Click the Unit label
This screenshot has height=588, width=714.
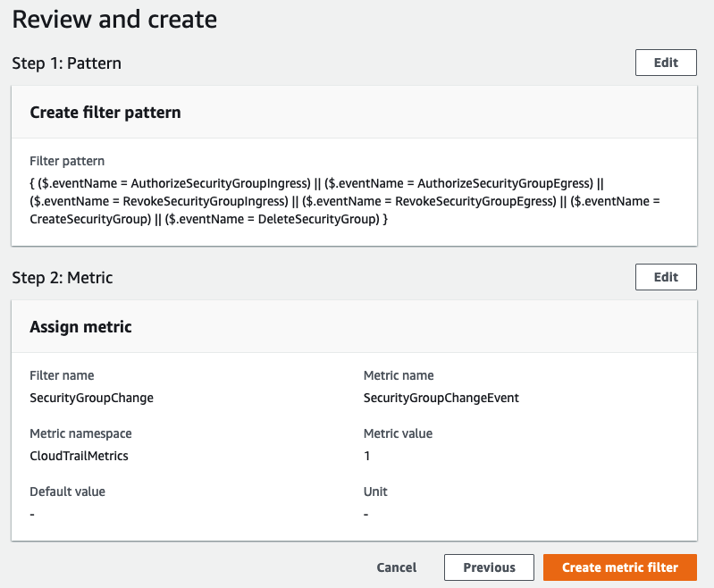pyautogui.click(x=375, y=491)
